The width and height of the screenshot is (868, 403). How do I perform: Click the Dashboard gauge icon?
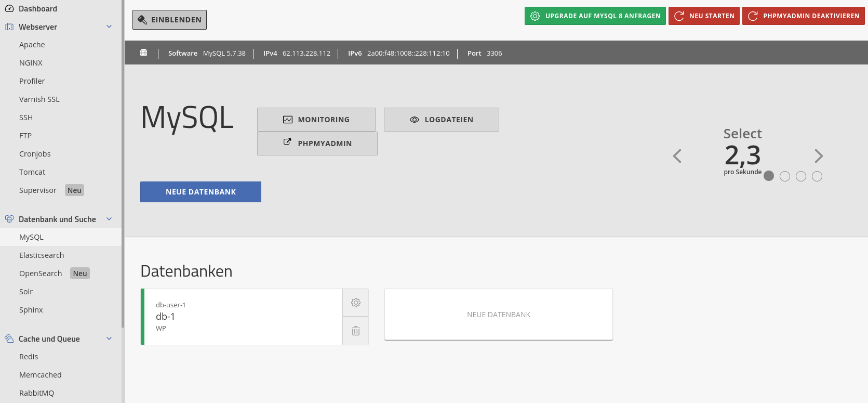(9, 9)
